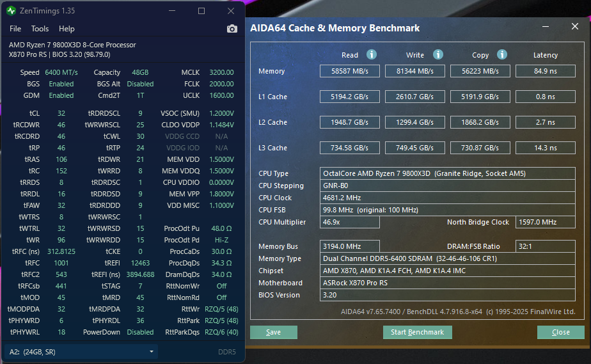Click the CPU Clock field 4681.2 MHz

(x=447, y=198)
